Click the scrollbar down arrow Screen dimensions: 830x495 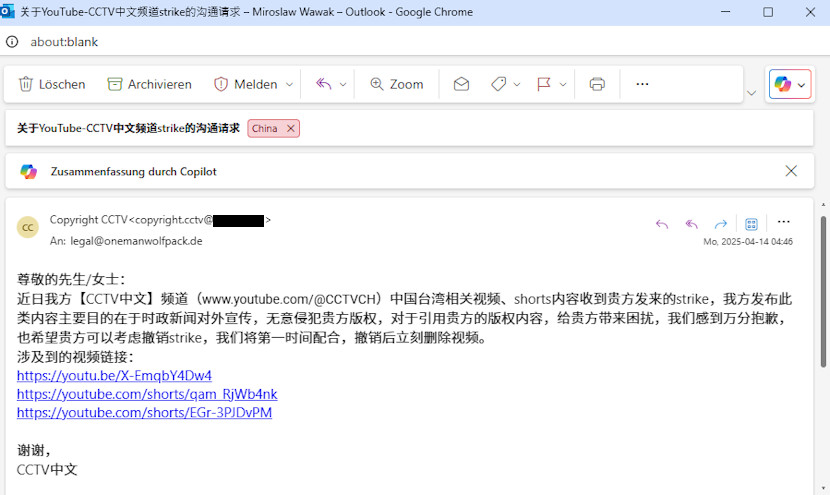point(823,488)
